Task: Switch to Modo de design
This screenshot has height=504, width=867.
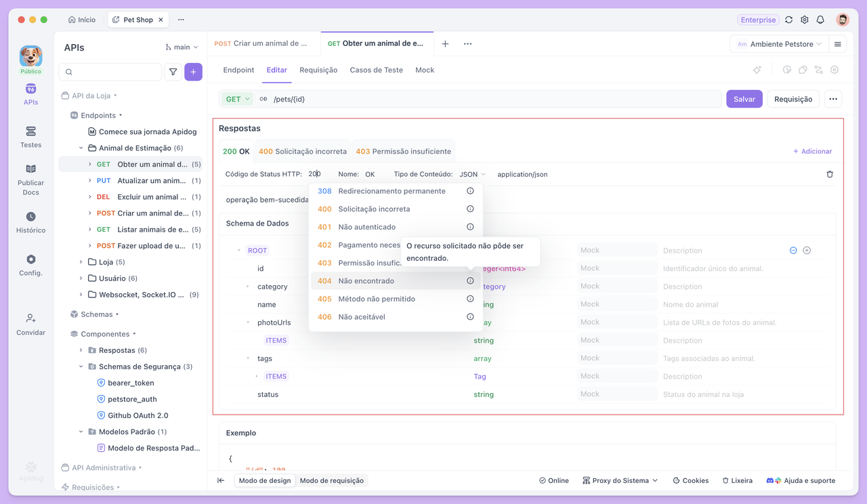Action: 265,480
